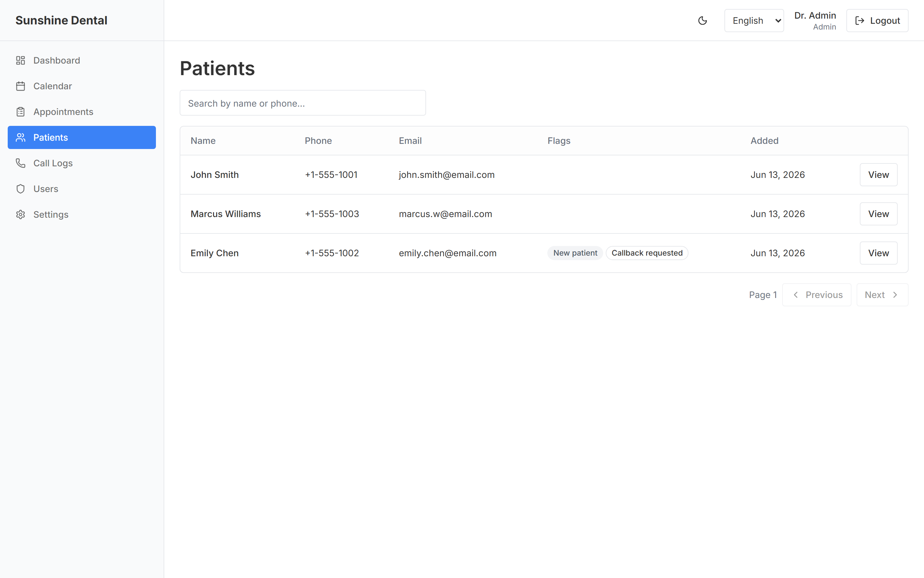Click Emily Chen's added date Jun 13, 2026

pos(778,253)
